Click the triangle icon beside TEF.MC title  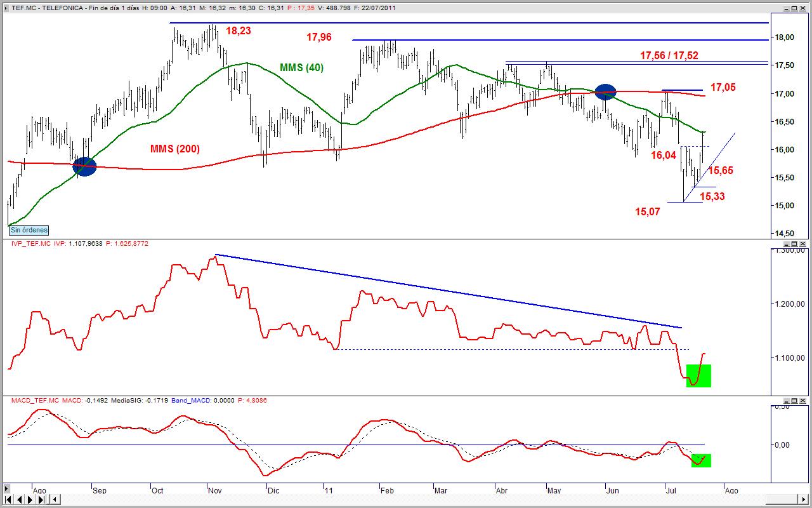pyautogui.click(x=6, y=8)
